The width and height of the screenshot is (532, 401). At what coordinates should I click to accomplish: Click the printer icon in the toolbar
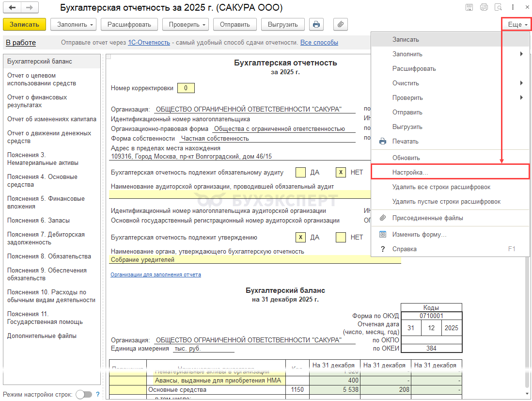tap(316, 24)
